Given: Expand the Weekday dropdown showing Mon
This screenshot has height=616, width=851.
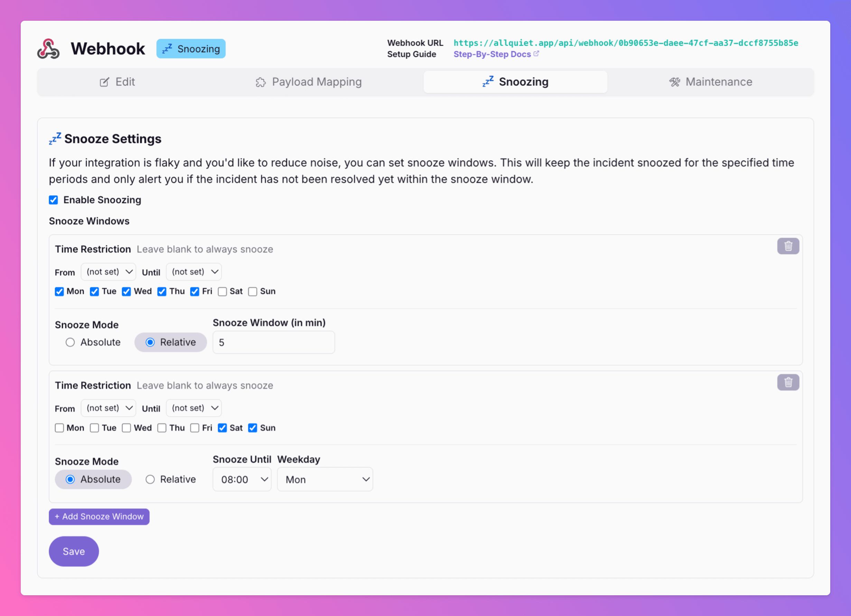Looking at the screenshot, I should click(x=325, y=479).
